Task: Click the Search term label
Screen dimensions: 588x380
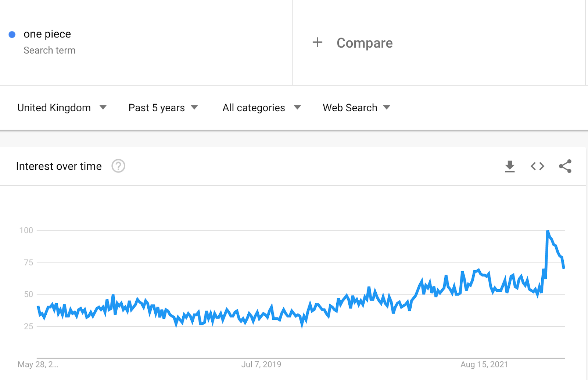Action: click(49, 50)
